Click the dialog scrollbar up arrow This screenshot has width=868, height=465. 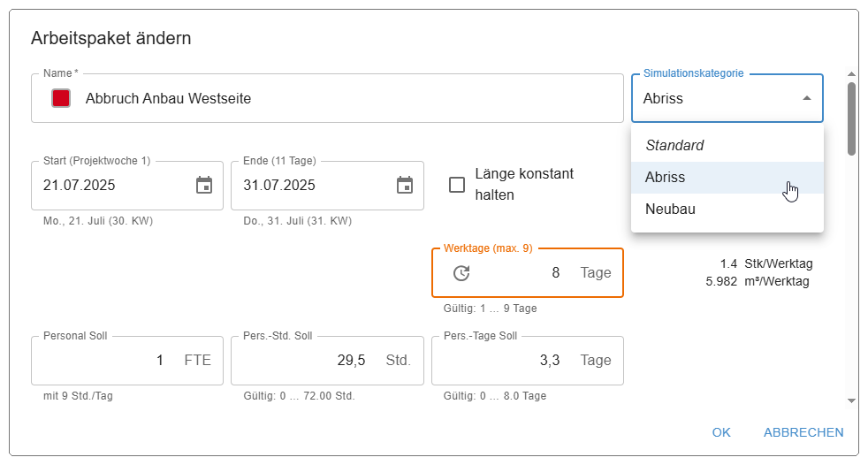tap(851, 74)
